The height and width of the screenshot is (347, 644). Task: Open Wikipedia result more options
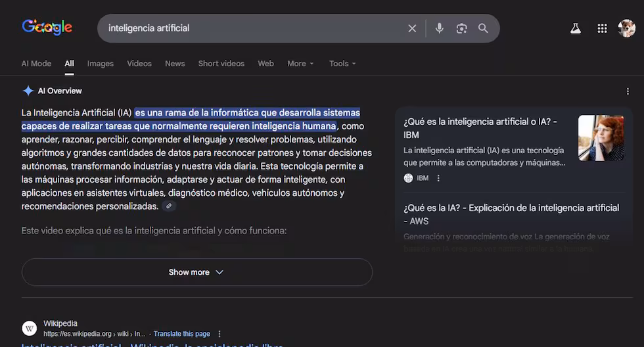point(219,334)
